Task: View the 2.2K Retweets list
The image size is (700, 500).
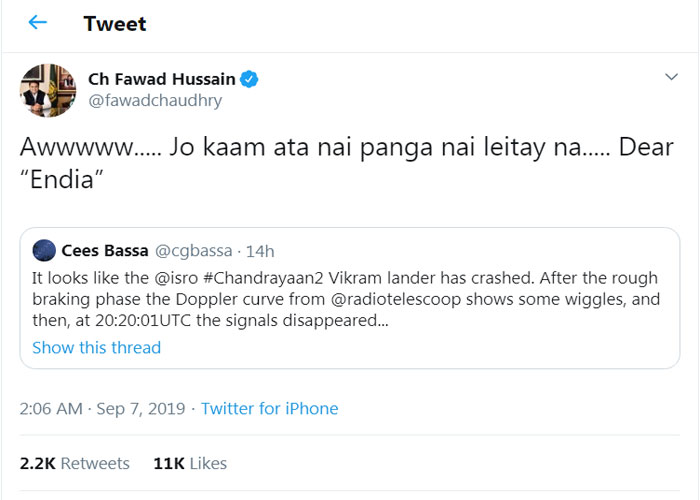Action: (x=75, y=463)
